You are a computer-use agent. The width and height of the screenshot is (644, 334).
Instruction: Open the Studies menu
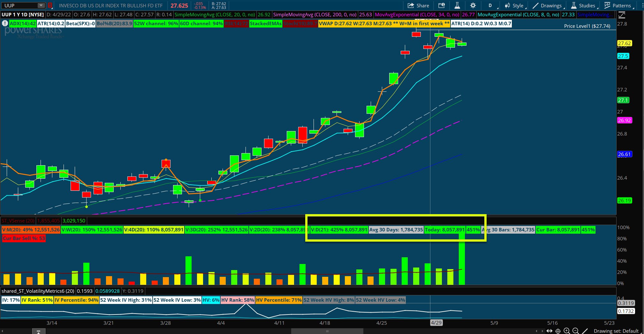click(584, 5)
